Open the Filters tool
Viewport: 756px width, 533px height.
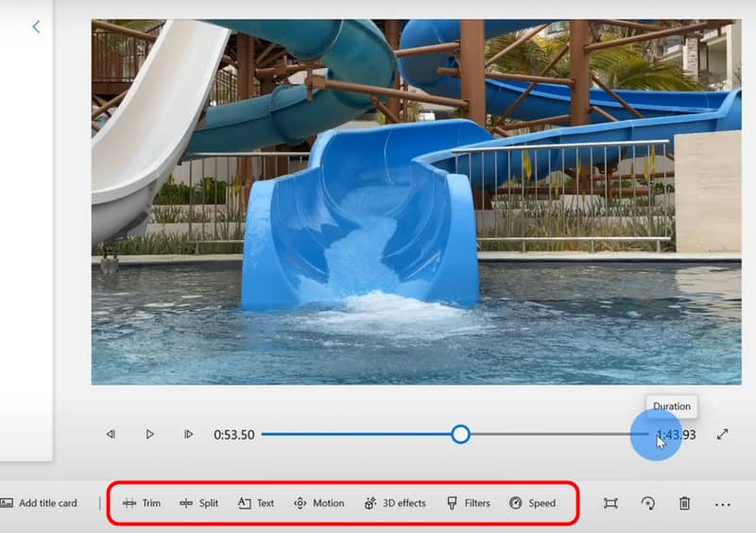pos(469,503)
